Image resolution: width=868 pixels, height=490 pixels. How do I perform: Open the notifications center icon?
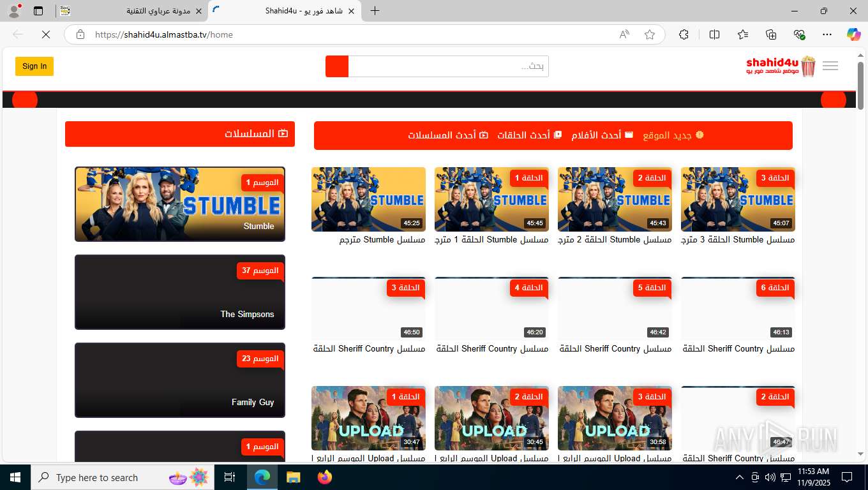847,477
